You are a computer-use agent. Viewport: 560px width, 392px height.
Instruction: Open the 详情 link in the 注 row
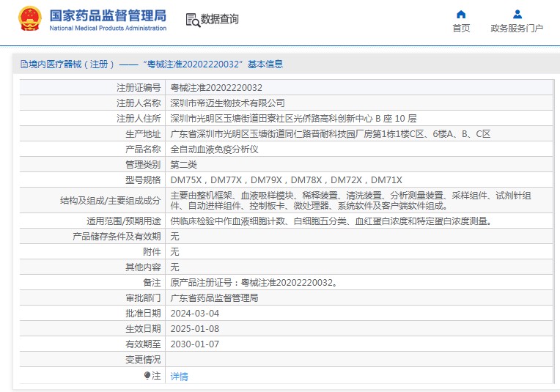179,376
